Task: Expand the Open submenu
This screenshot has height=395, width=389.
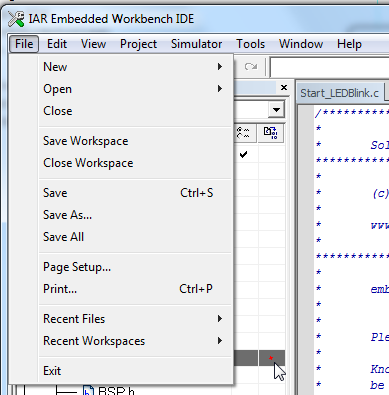Action: 135,89
